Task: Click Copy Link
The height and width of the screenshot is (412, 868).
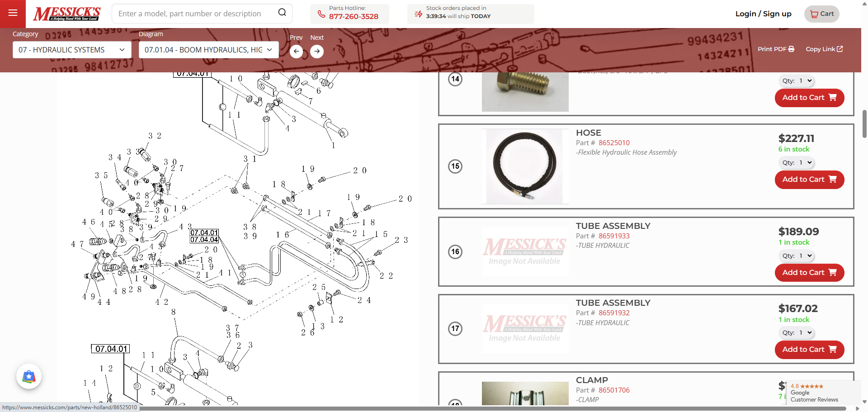Action: [824, 49]
